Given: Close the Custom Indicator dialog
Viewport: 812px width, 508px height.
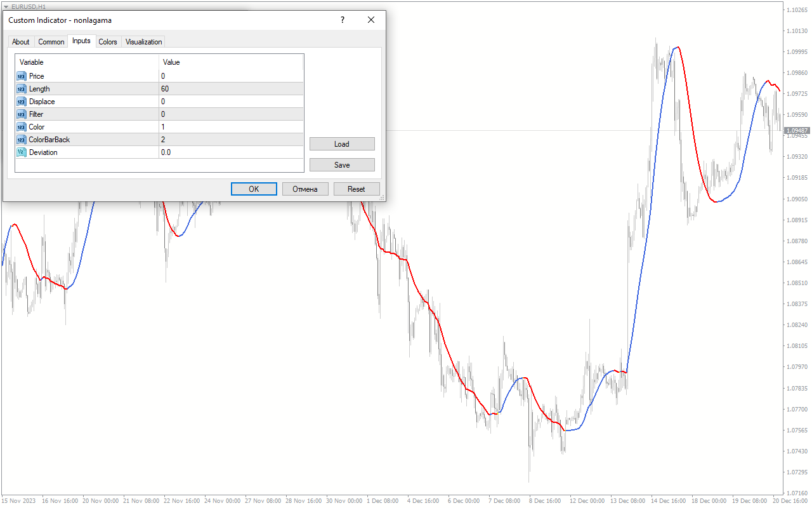Looking at the screenshot, I should click(x=371, y=20).
